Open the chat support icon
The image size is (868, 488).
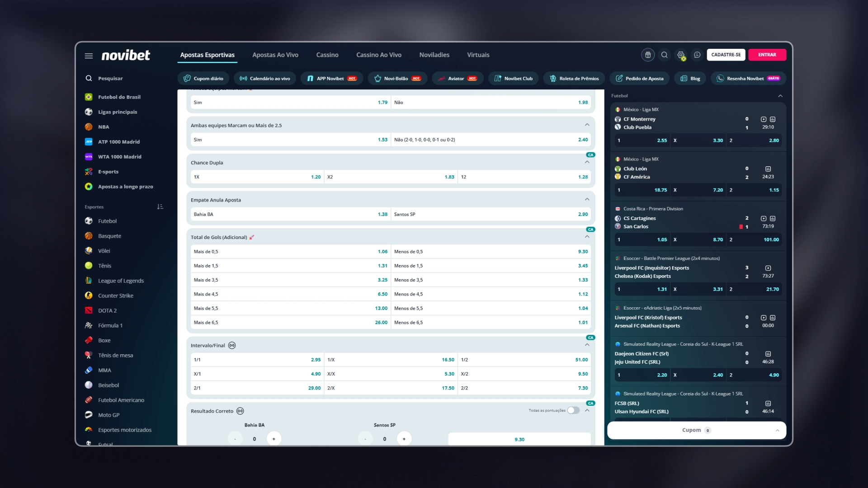[x=697, y=55]
